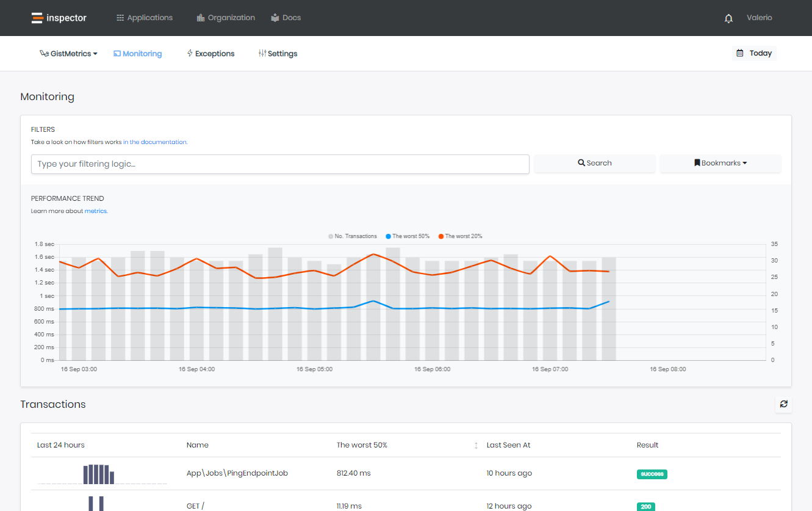
Task: Click the orange worst 20% legend dot
Action: [441, 236]
